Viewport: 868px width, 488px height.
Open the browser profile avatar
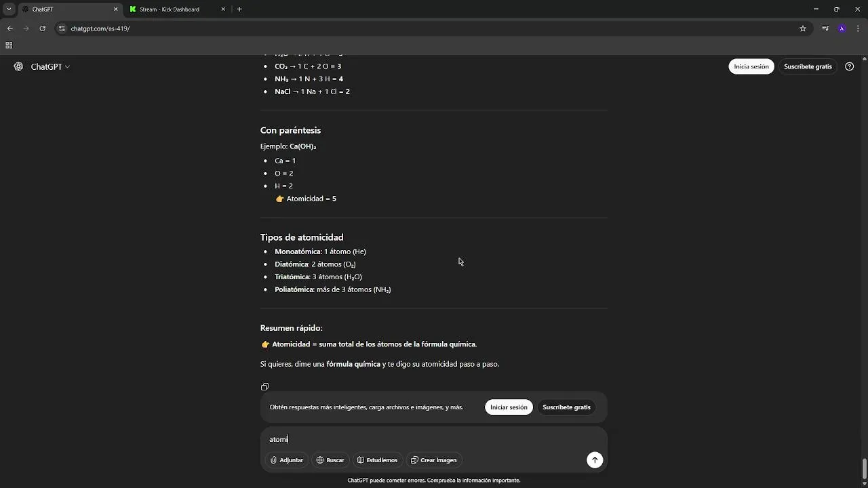(x=842, y=28)
